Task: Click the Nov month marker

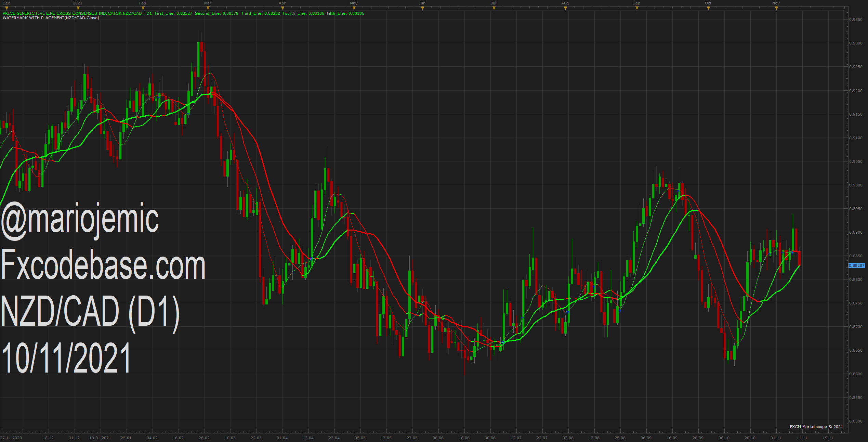Action: pos(776,8)
